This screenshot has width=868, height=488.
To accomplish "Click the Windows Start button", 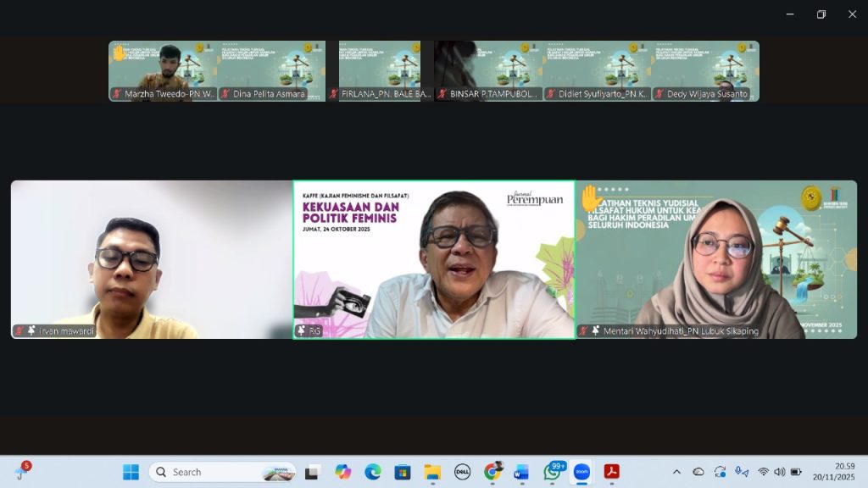I will [x=131, y=472].
